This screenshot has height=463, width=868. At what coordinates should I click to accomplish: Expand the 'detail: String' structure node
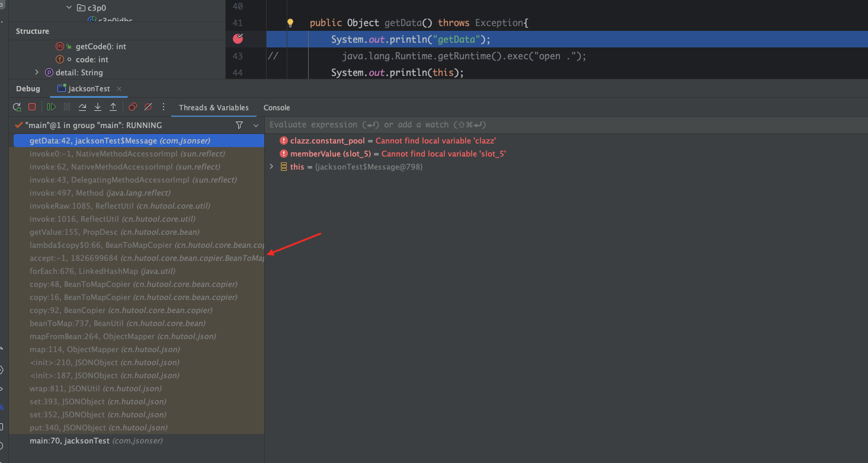click(x=37, y=72)
